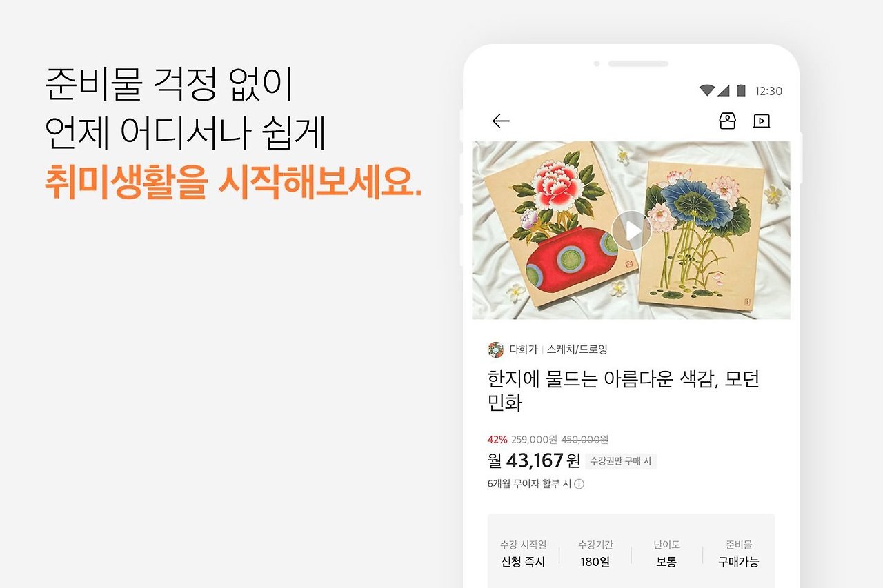Tap the 수강 시작일 신청 즉시 info

pos(523,554)
